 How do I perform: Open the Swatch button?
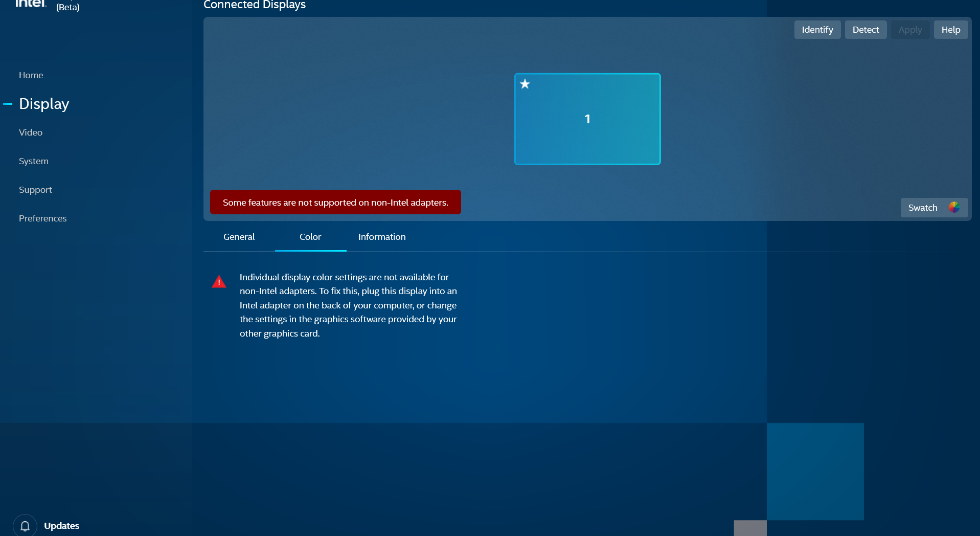coord(934,208)
